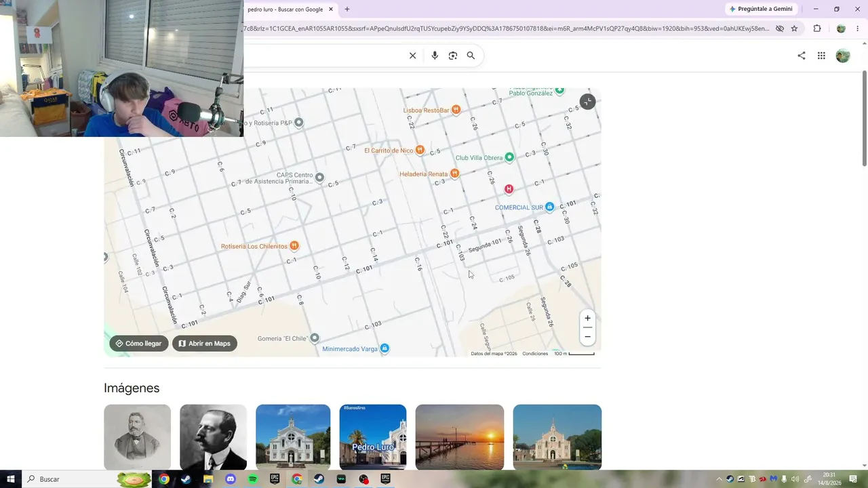This screenshot has height=488, width=868.
Task: Select the Pablo González green pin
Action: coord(559,90)
